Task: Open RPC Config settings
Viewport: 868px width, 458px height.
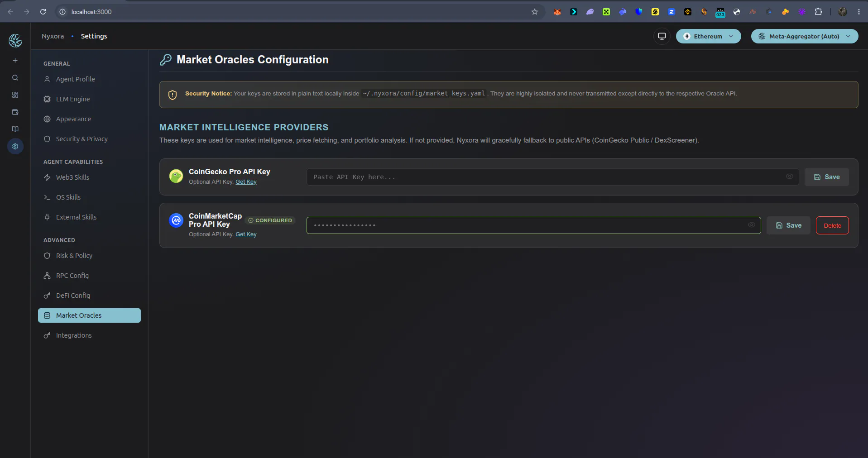Action: point(89,276)
